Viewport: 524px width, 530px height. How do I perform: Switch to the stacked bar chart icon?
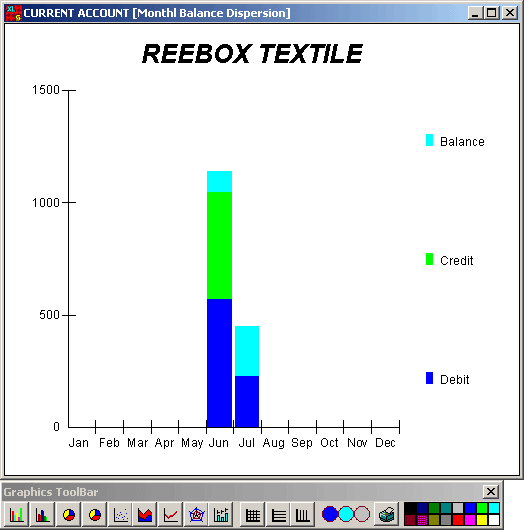(43, 515)
